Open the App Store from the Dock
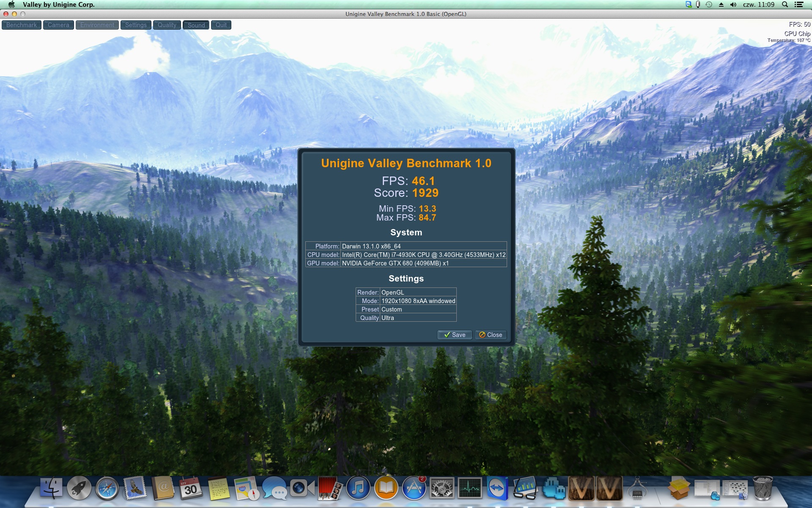This screenshot has height=508, width=812. pyautogui.click(x=414, y=488)
